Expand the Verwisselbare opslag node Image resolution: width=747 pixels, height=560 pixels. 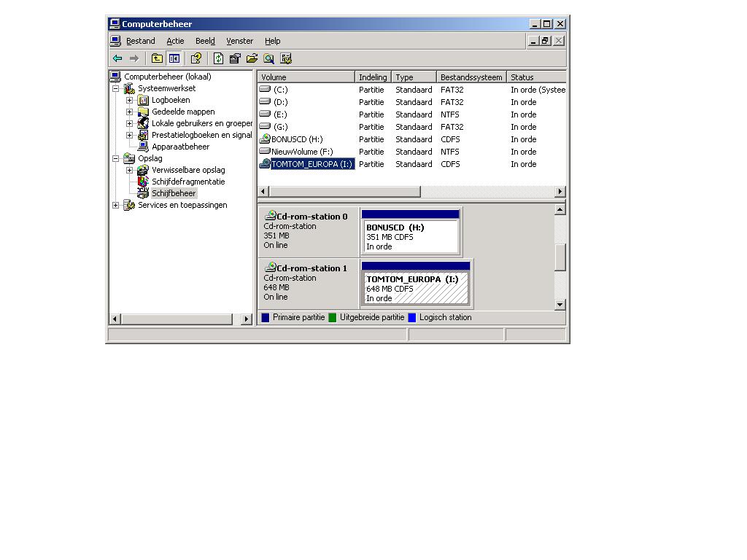(x=129, y=170)
